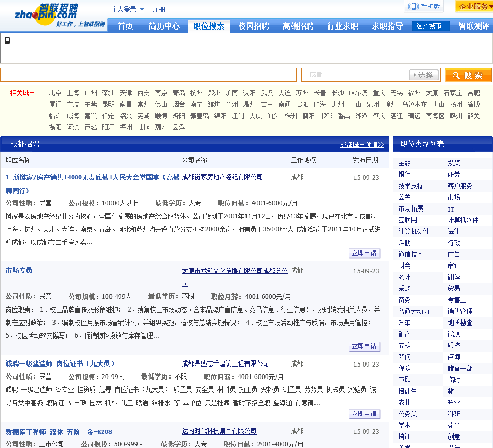
Task: Open company 成都鼎盛志禾建筑工程有限公司
Action: tap(225, 364)
